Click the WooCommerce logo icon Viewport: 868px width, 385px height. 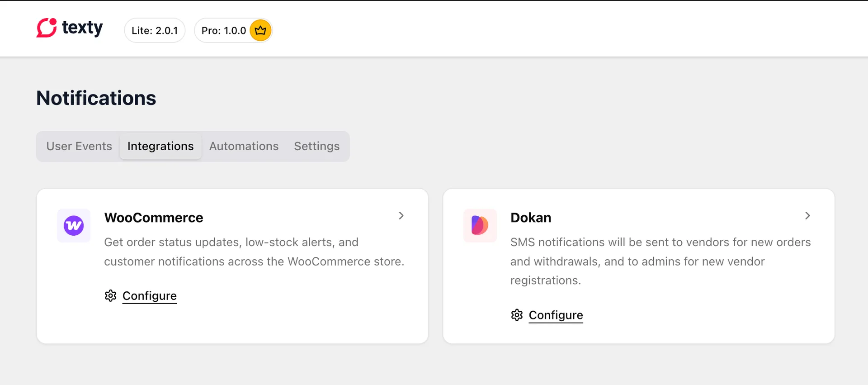coord(74,225)
